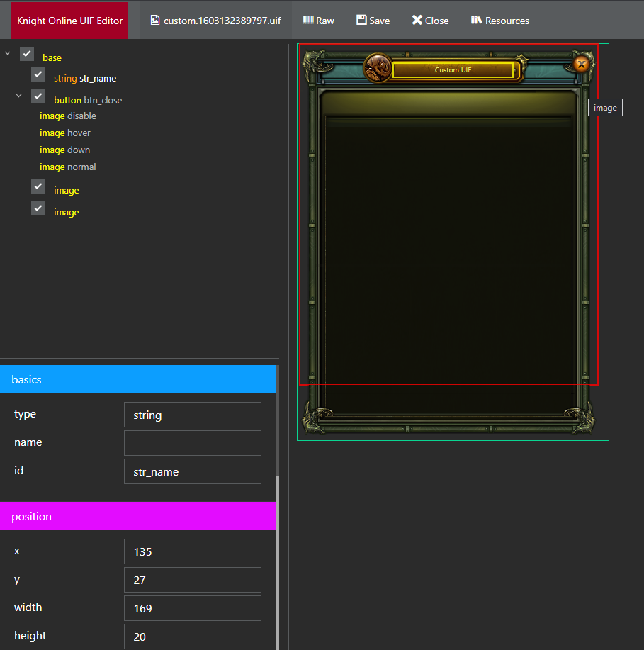Click the orange X close button in preview
Image resolution: width=644 pixels, height=650 pixels.
(582, 65)
